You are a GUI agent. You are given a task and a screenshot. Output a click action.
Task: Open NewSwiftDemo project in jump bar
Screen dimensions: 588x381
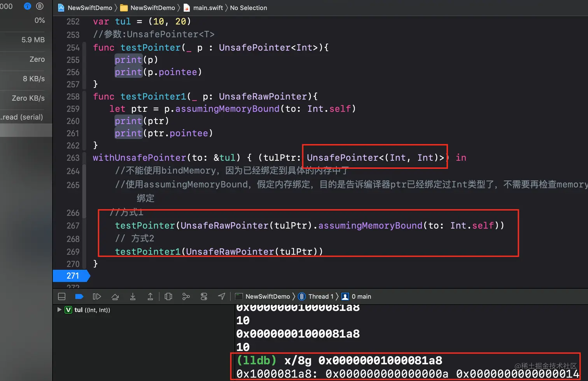85,8
